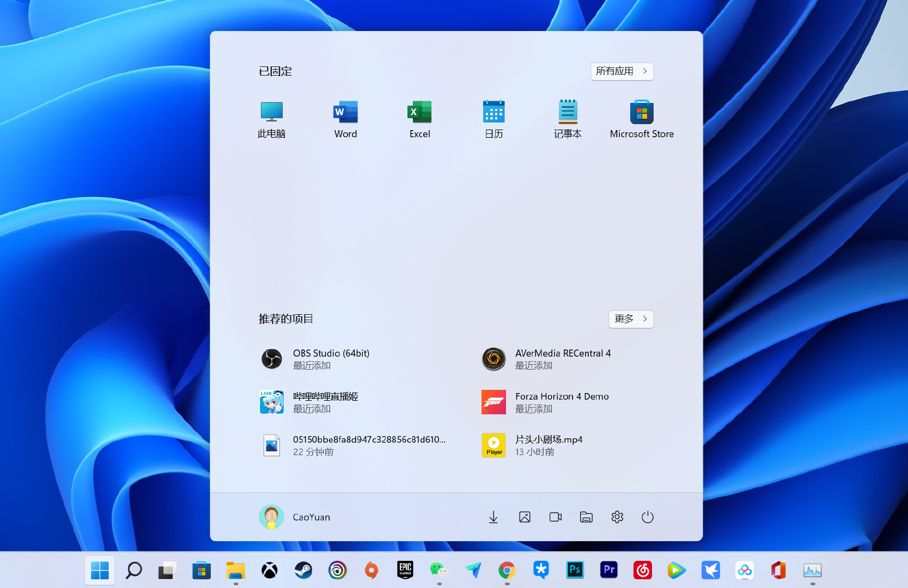
Task: Launch Word from the pinned apps
Action: click(x=345, y=119)
